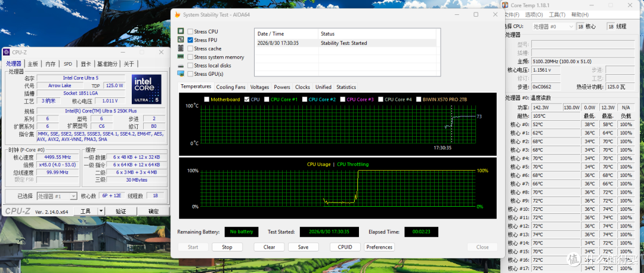Switch to the Powers tab
Screen dimensions: 644x273
point(282,87)
